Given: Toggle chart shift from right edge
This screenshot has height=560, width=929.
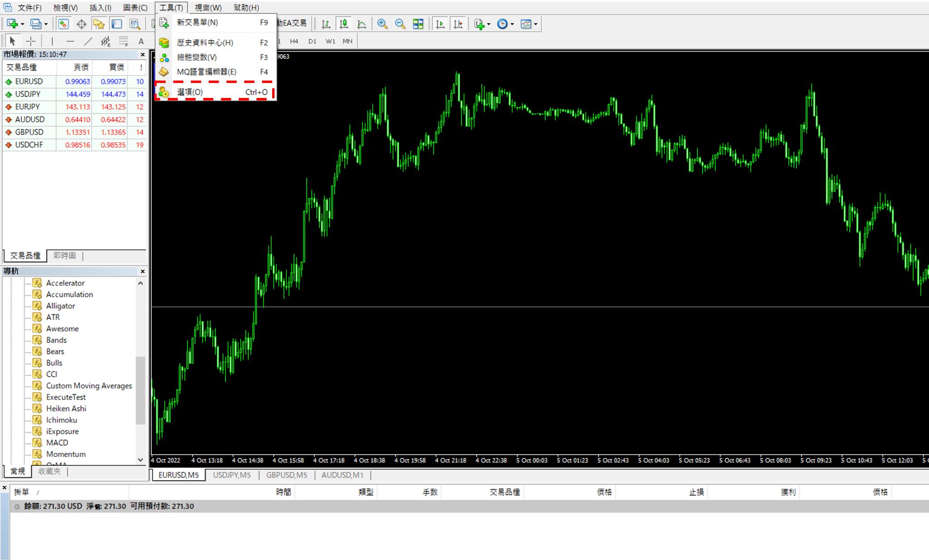Looking at the screenshot, I should pos(458,24).
